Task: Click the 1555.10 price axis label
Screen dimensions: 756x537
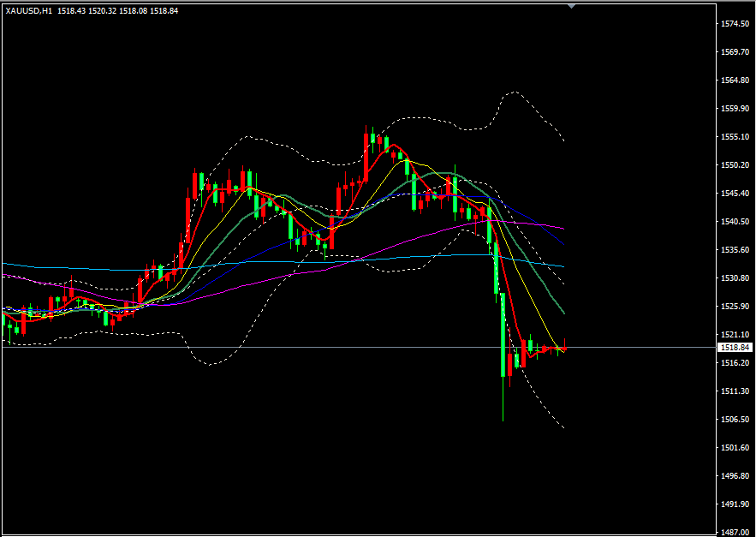Action: pyautogui.click(x=735, y=136)
